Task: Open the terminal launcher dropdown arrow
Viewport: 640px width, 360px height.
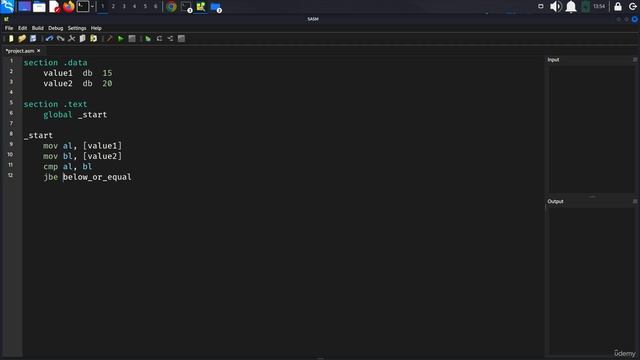Action: (x=93, y=7)
